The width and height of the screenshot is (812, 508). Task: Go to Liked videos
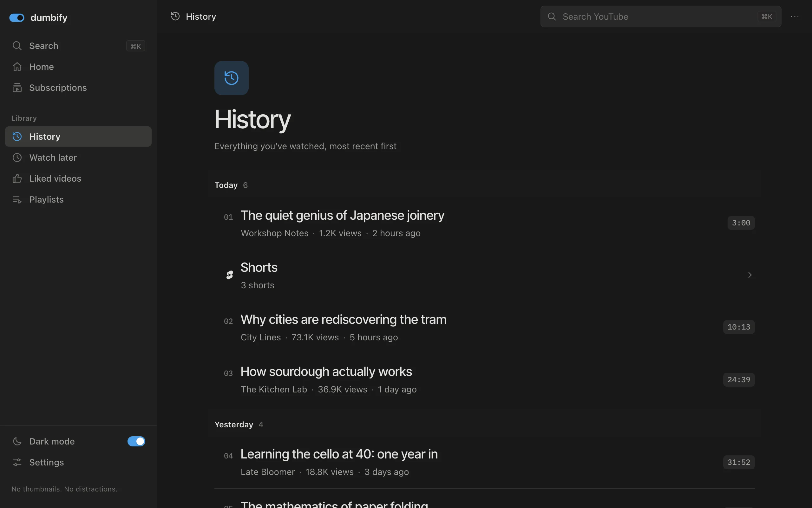(x=78, y=178)
